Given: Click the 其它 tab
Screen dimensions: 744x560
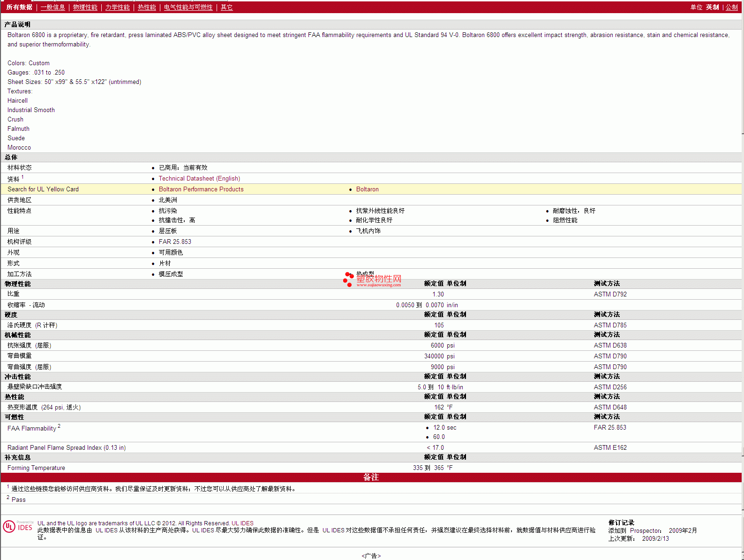Looking at the screenshot, I should 226,8.
